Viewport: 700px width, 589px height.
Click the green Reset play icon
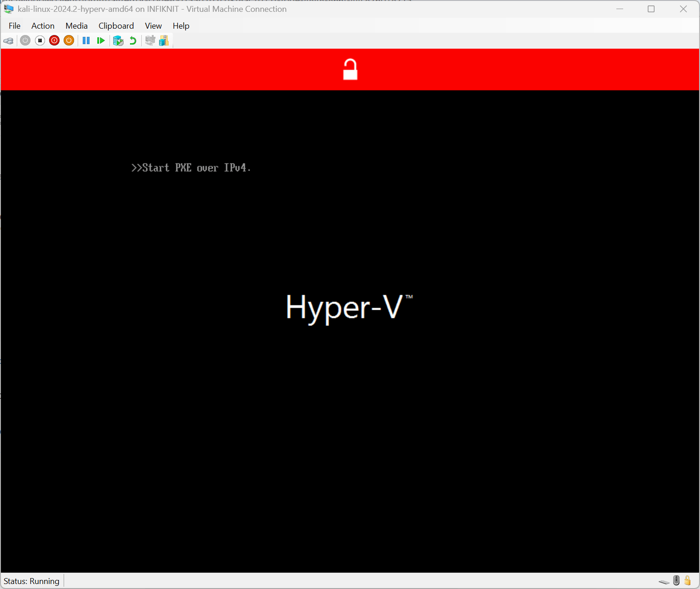101,40
